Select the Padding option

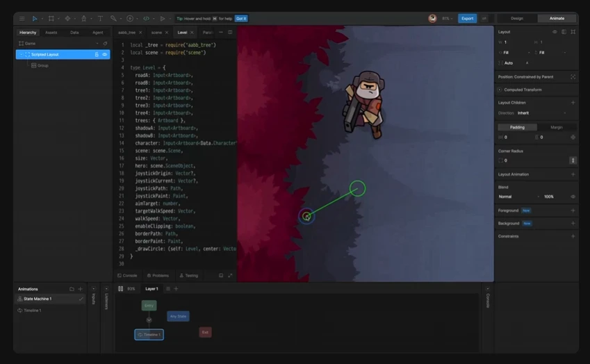(517, 128)
